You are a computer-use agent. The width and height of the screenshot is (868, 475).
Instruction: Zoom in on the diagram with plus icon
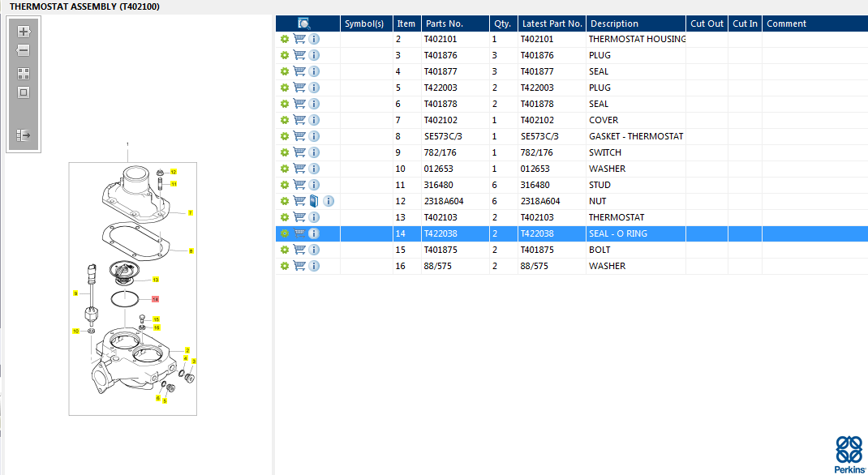[24, 32]
